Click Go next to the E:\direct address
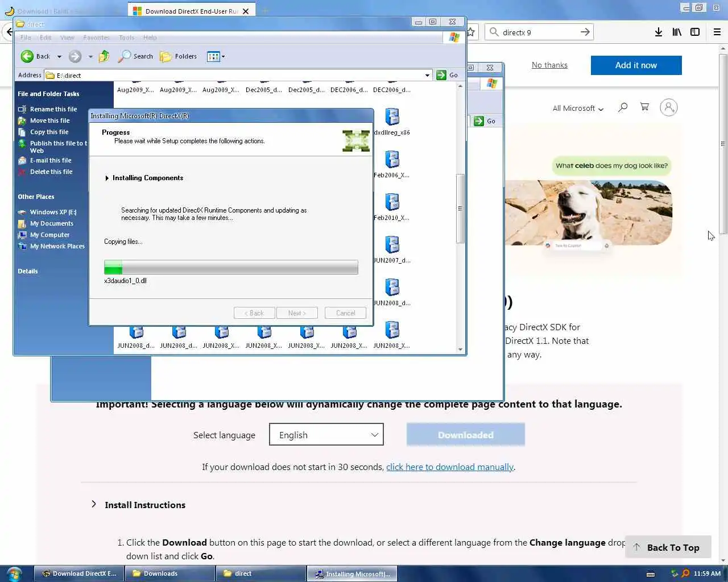Screen dimensions: 728x582 (x=447, y=75)
